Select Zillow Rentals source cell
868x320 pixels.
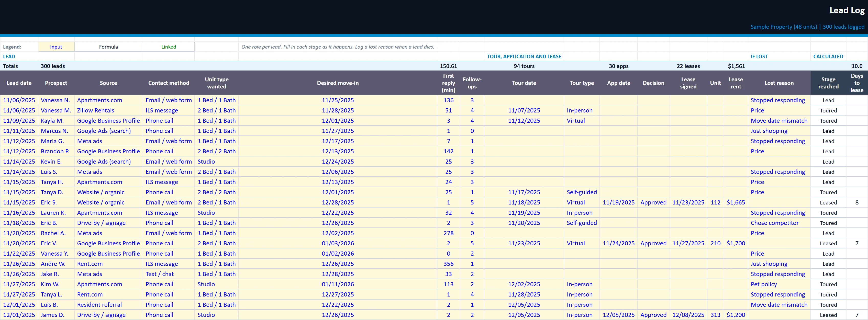coord(108,110)
